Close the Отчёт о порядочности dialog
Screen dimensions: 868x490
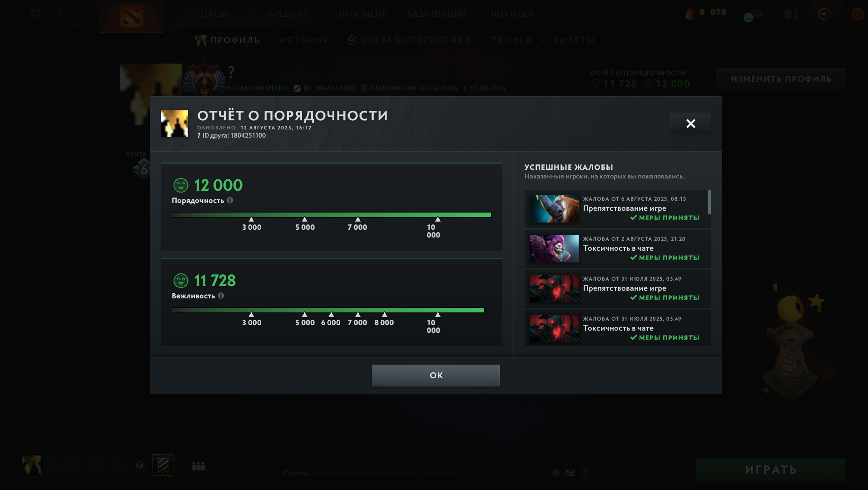pyautogui.click(x=691, y=124)
